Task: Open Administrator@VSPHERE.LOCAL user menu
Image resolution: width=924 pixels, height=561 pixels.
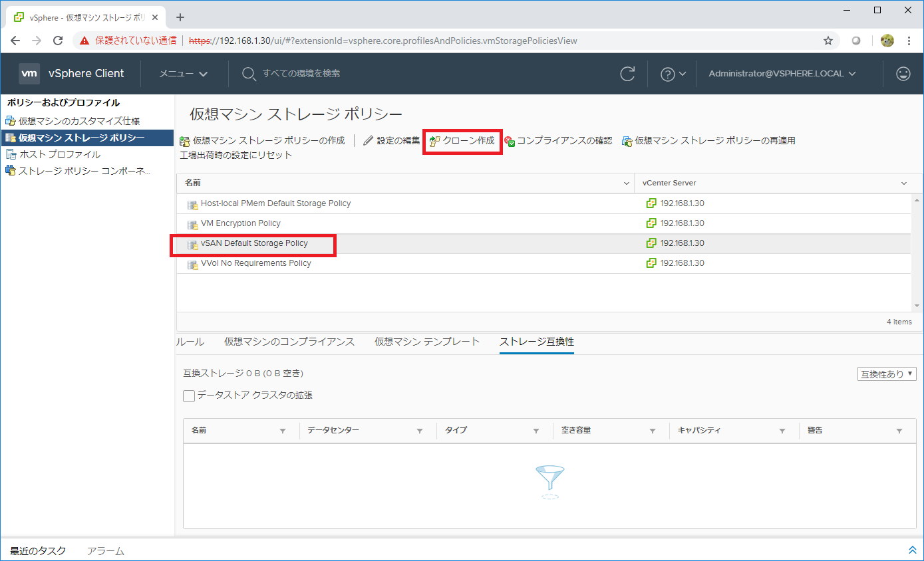Action: pos(782,74)
